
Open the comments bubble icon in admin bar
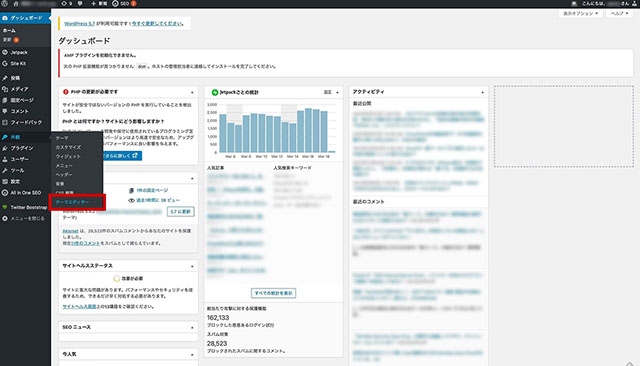click(x=80, y=3)
